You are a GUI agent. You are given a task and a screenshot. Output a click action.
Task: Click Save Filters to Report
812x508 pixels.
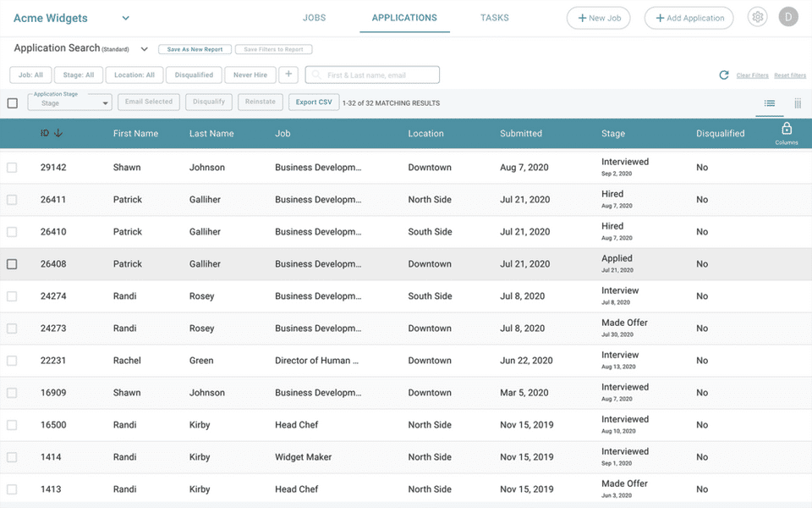tap(273, 49)
